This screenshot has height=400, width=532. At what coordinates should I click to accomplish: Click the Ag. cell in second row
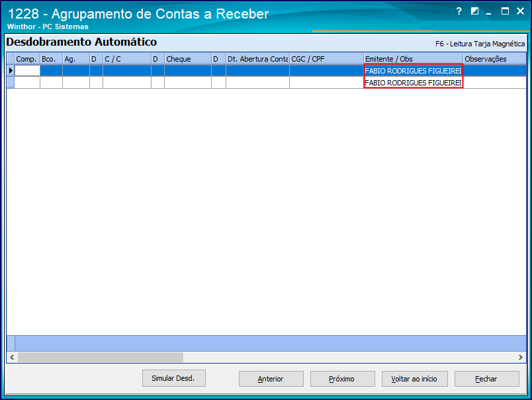click(x=76, y=83)
